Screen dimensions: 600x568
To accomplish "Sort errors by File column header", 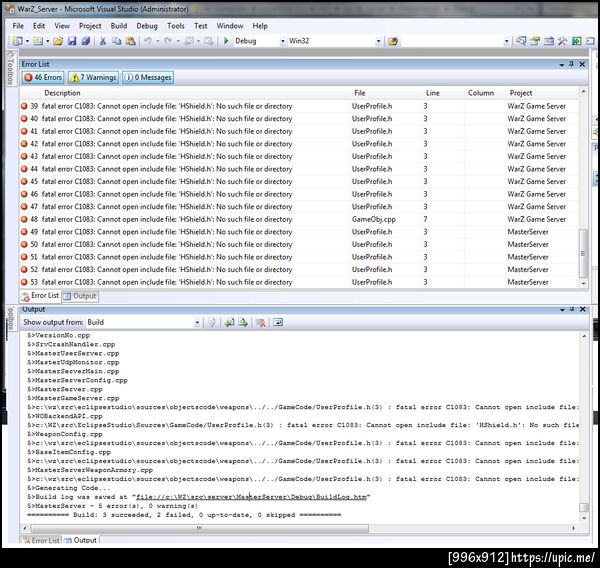I will 359,93.
